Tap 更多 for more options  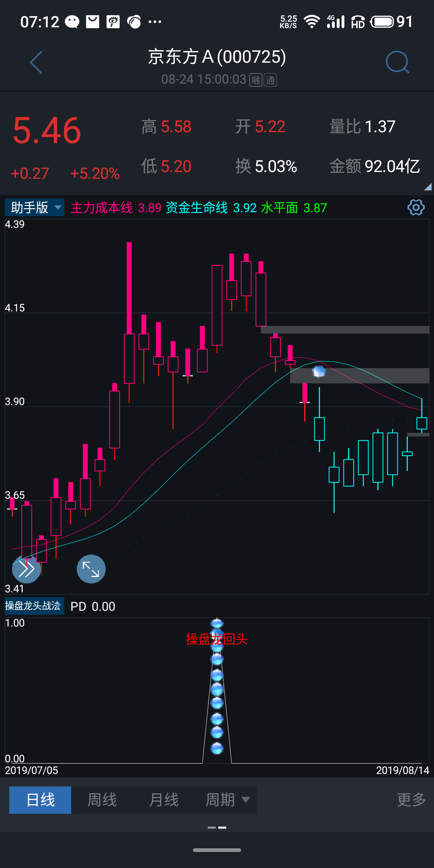tap(411, 800)
